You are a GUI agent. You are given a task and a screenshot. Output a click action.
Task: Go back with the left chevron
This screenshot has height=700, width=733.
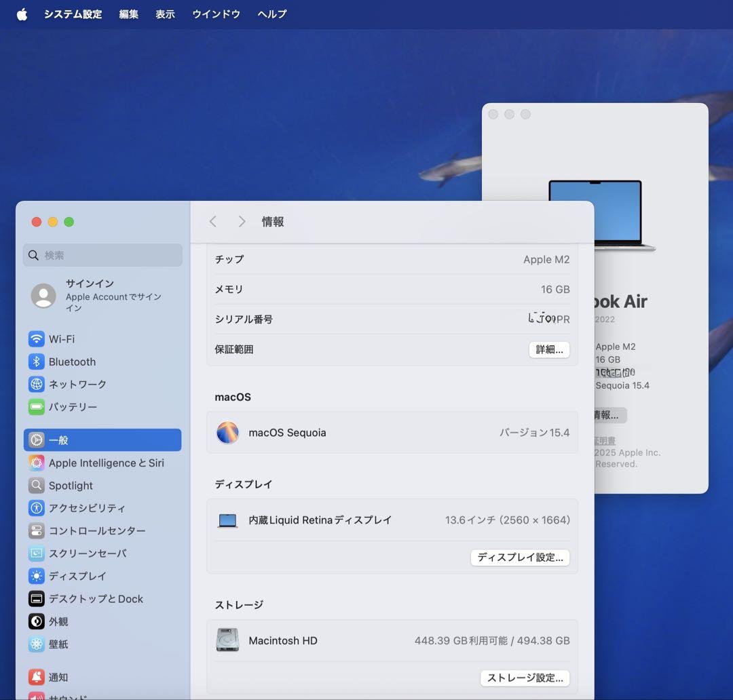point(213,222)
